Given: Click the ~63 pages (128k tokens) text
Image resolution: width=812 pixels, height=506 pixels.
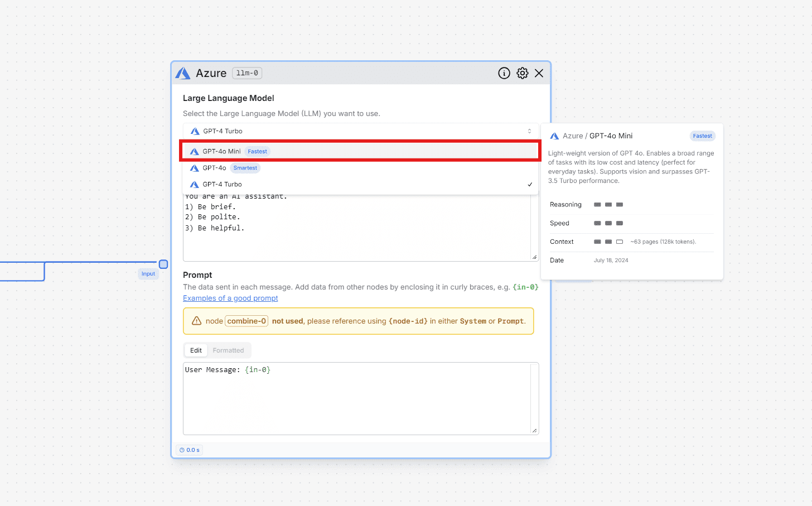Looking at the screenshot, I should click(663, 242).
